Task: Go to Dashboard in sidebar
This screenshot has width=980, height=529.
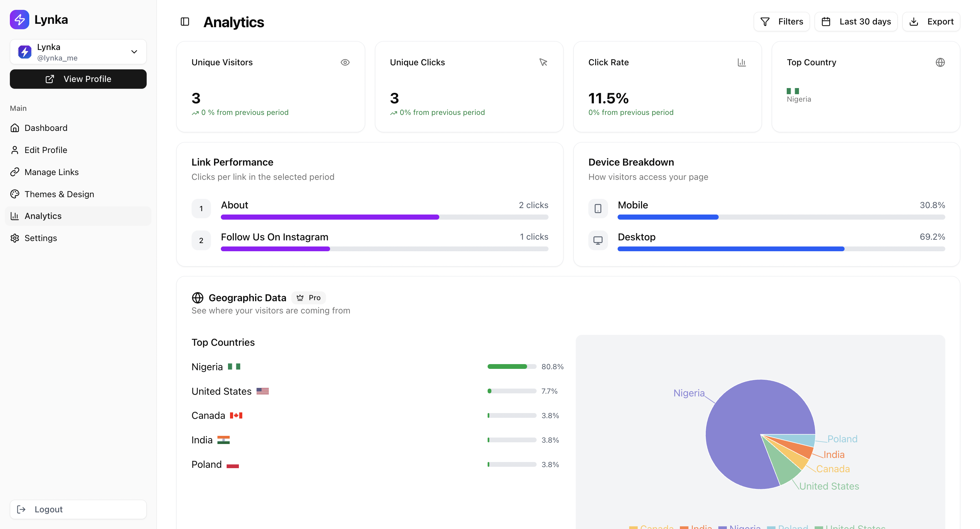Action: point(78,128)
